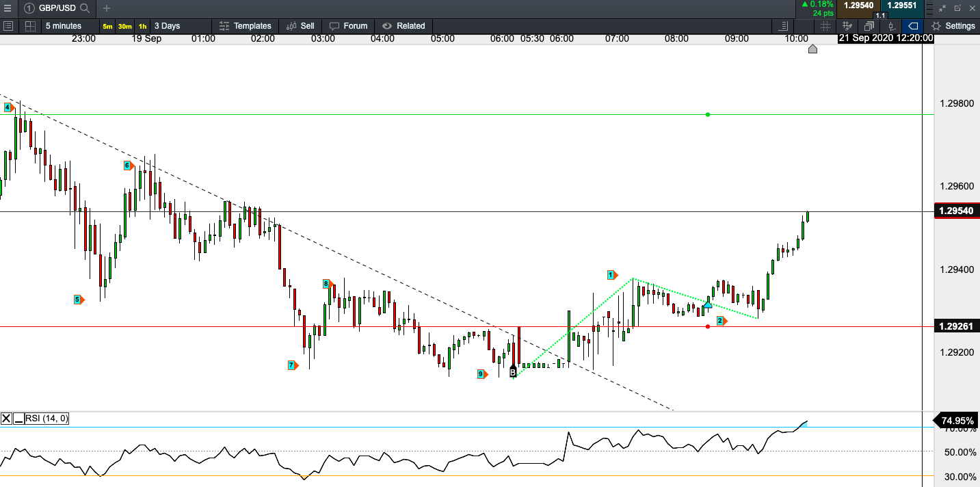
Task: Click the search magnifier next to GBP/USD
Action: point(85,8)
